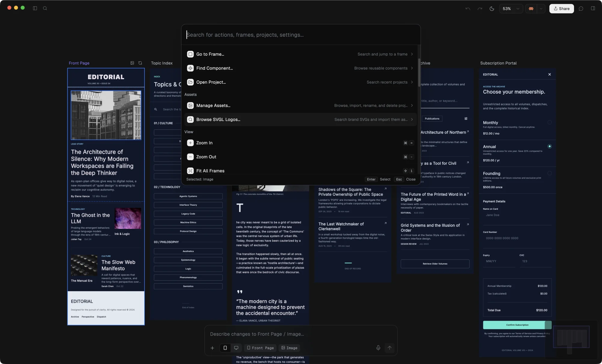Viewport: 602px width, 364px height.
Task: Toggle dark mode moon icon
Action: 492,9
